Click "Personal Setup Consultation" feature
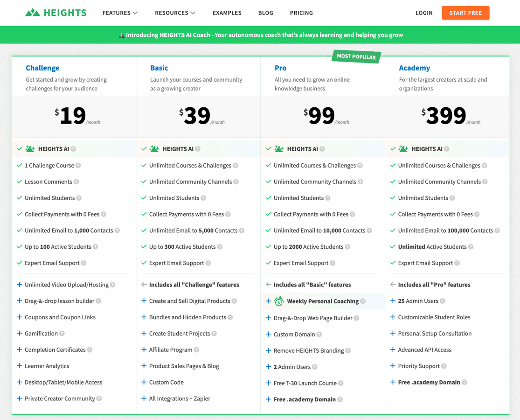Image resolution: width=520 pixels, height=420 pixels. (x=435, y=333)
